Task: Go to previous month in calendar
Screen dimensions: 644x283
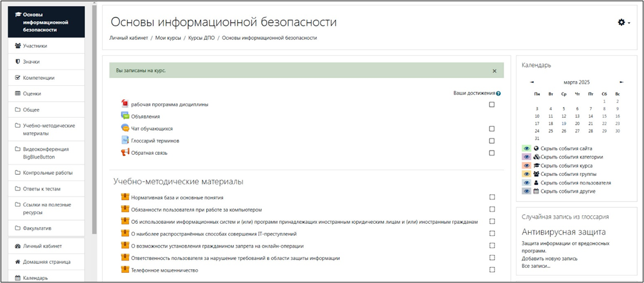Action: (532, 82)
